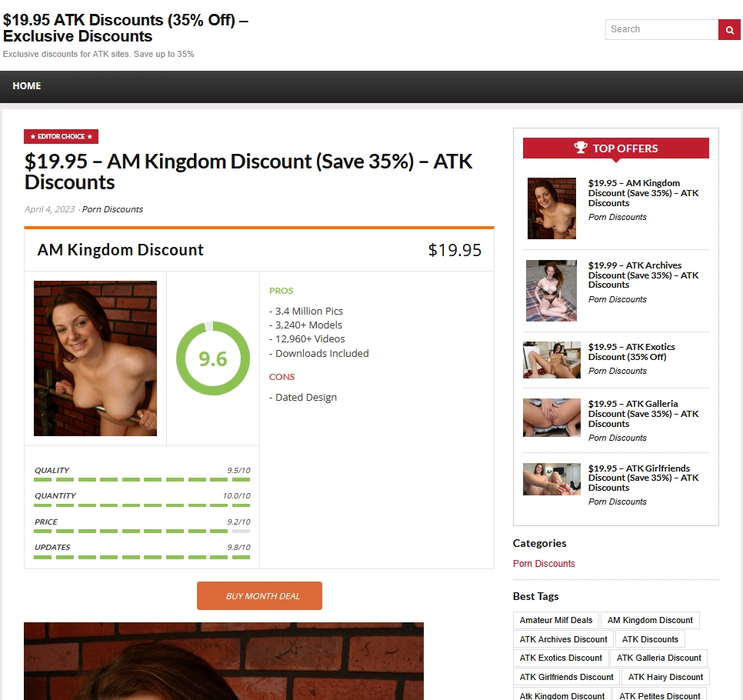Screen dimensions: 743x700
Task: Select the Porn Discounts category in sidebar
Action: tap(544, 564)
